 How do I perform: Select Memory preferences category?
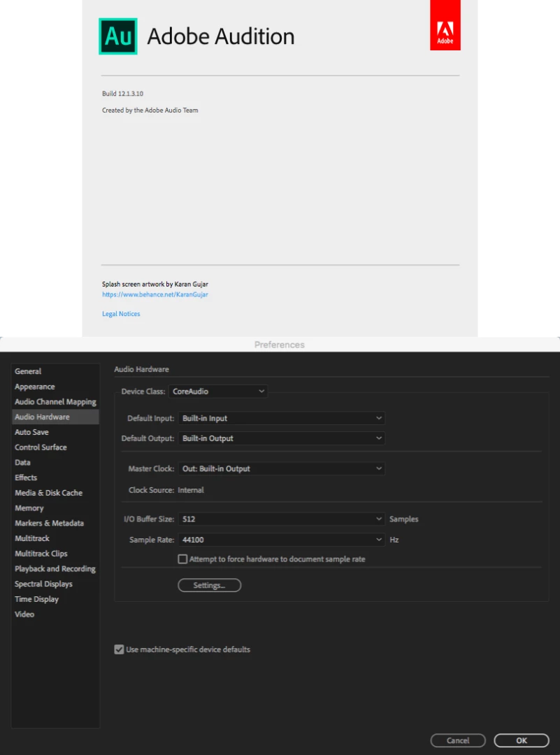[x=55, y=508]
